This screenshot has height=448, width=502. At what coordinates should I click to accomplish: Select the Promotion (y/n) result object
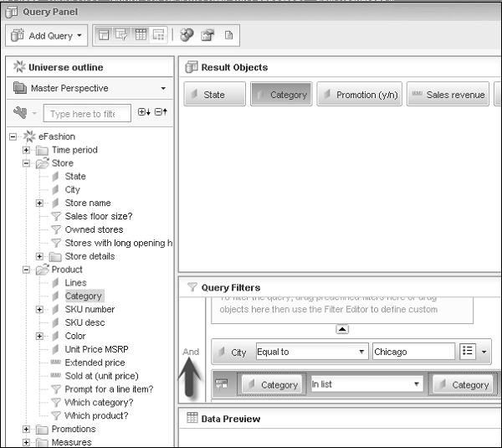[x=359, y=95]
